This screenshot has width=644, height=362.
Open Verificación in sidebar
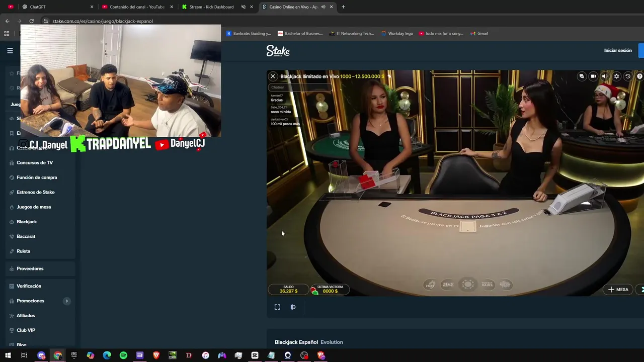coord(29,286)
